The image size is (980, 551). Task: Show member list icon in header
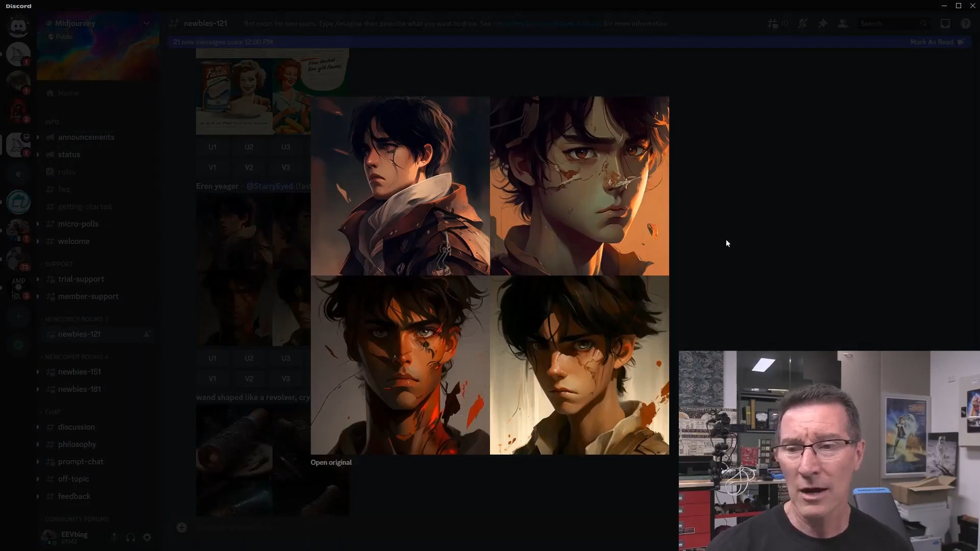coord(843,23)
